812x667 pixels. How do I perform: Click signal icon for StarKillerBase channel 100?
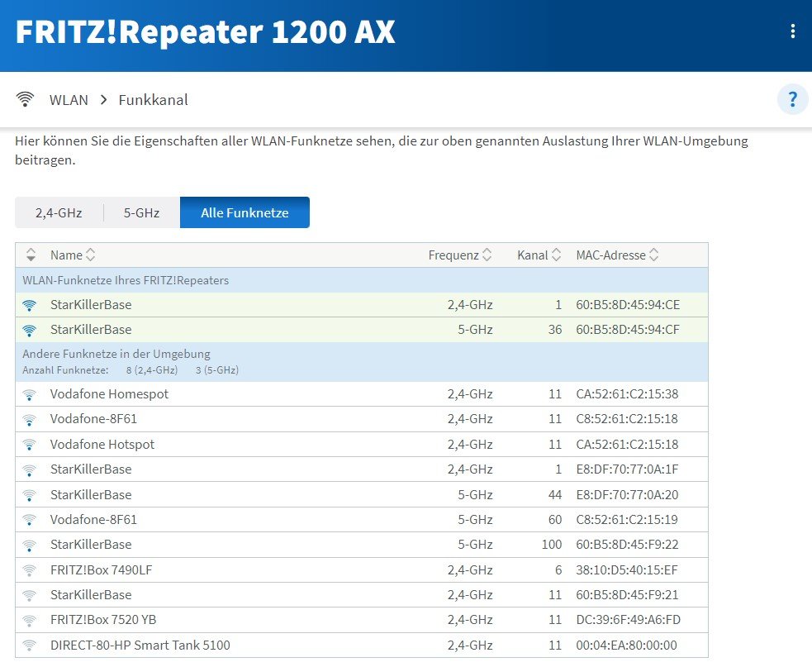pos(30,546)
